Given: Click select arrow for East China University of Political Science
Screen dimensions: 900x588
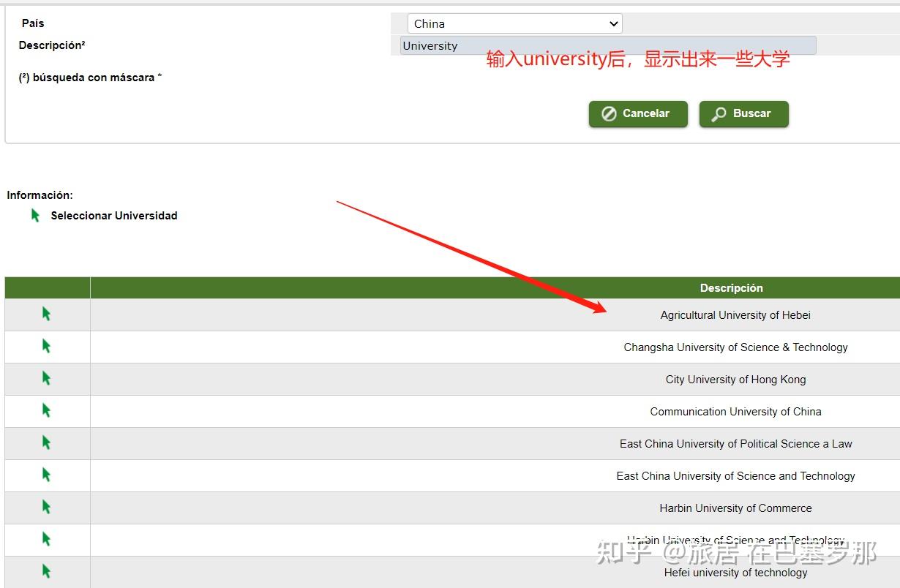Looking at the screenshot, I should pyautogui.click(x=46, y=443).
